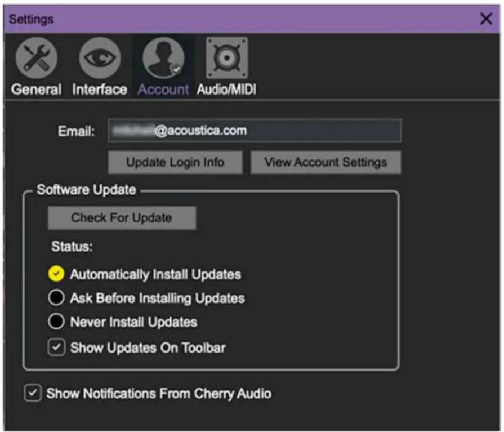
Task: Switch to the General tab label
Action: (x=36, y=90)
